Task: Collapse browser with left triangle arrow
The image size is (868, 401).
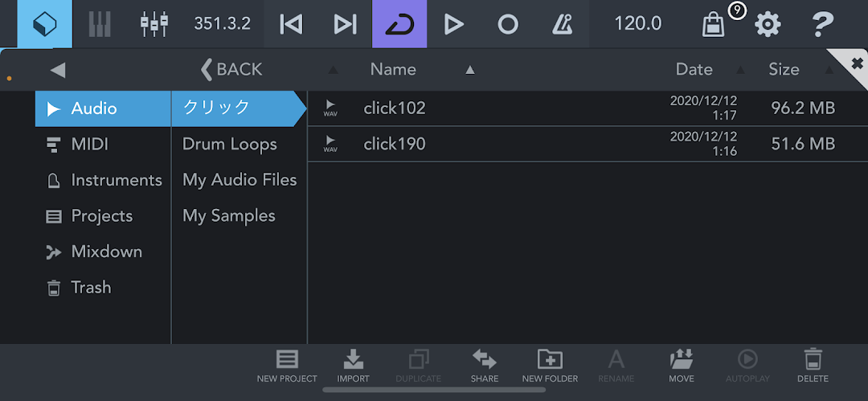Action: coord(58,70)
